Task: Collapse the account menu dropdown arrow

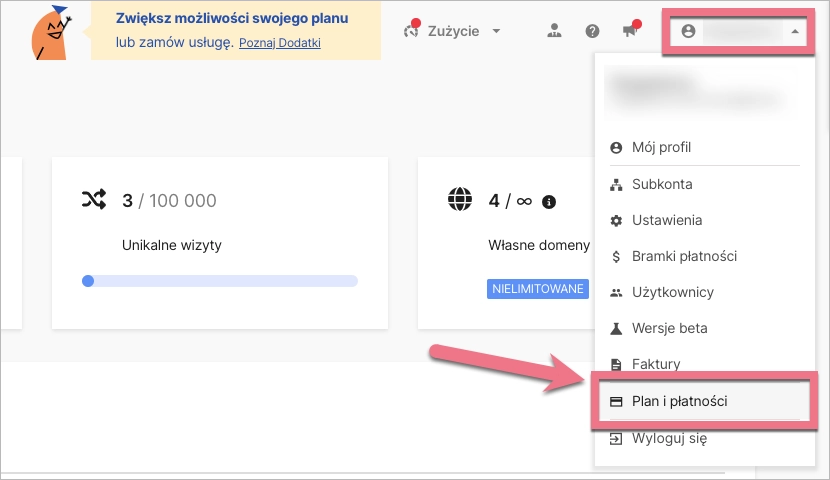Action: (794, 32)
